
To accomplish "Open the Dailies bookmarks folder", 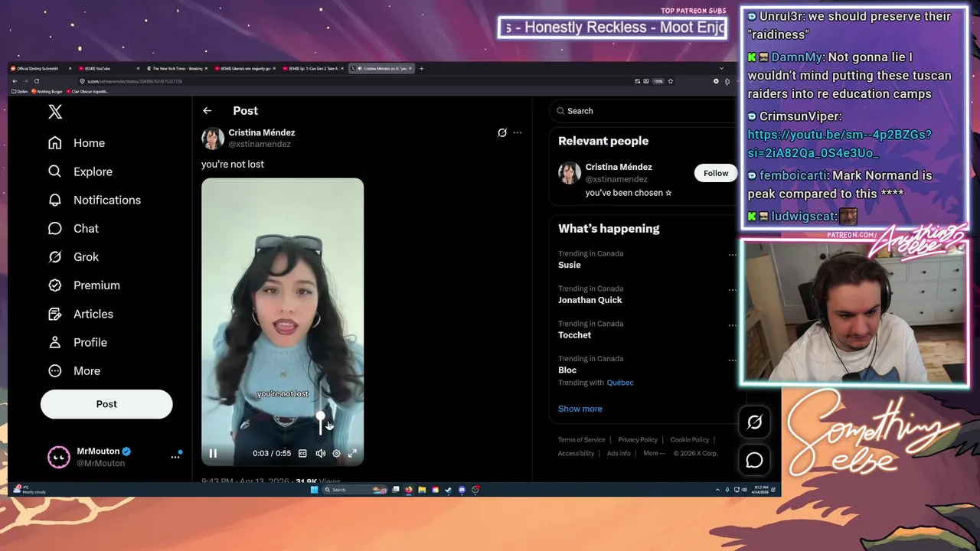I will 21,92.
